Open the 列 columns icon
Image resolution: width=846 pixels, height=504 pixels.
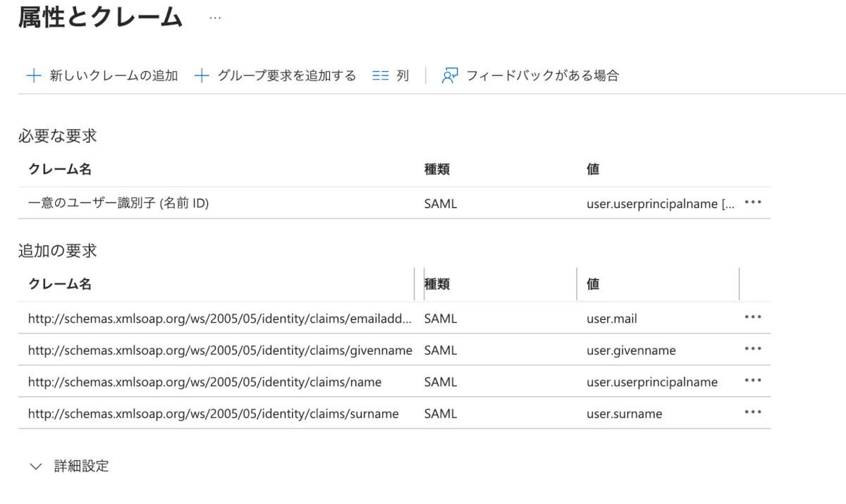pos(381,75)
